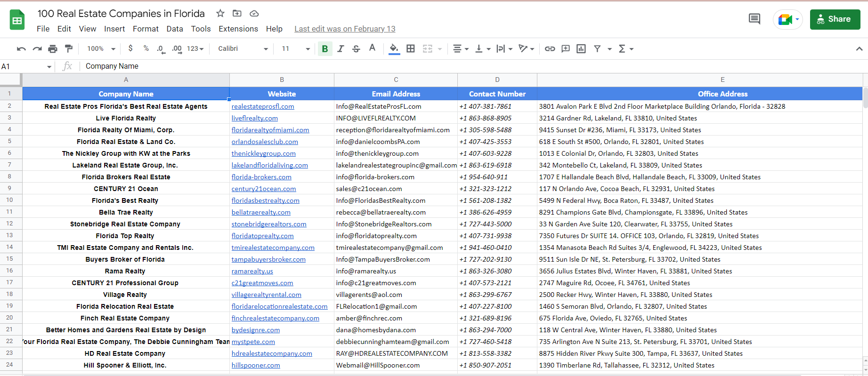The width and height of the screenshot is (868, 376).
Task: Click the Print icon
Action: (x=53, y=49)
